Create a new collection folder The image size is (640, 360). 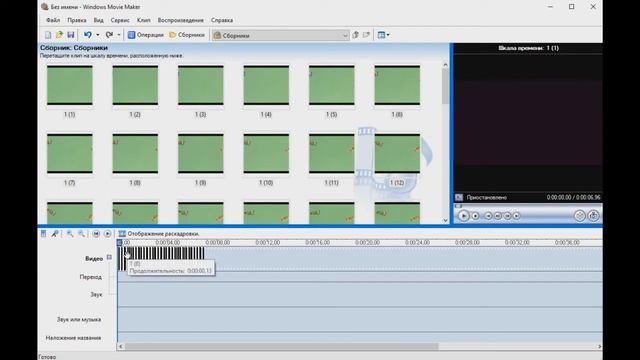coord(367,35)
